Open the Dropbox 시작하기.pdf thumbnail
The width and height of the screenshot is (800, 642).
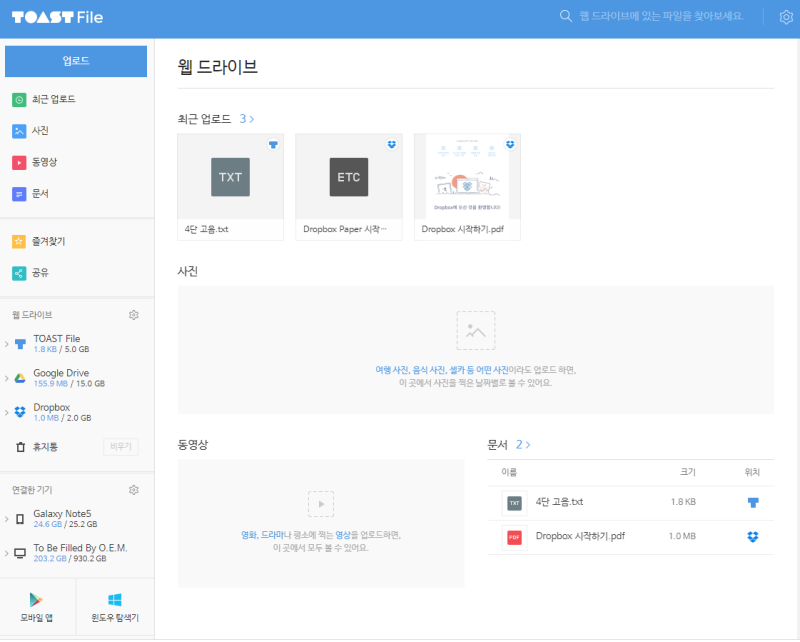(466, 176)
